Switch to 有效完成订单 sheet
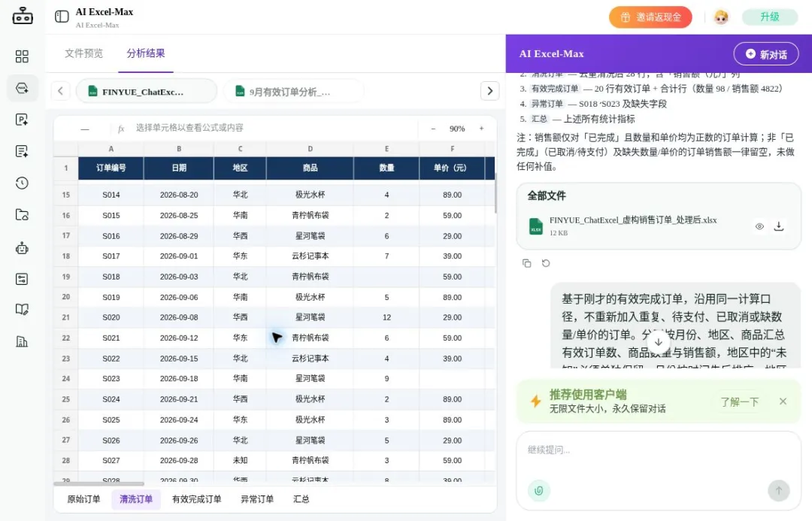812x521 pixels. coord(197,499)
